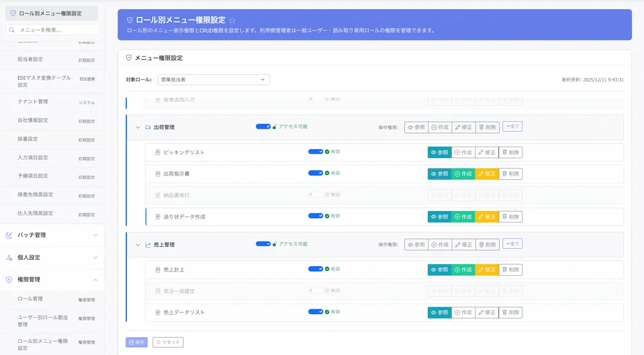The image size is (644, 355).
Task: Open ロール管理 in the sidebar menu
Action: point(30,299)
